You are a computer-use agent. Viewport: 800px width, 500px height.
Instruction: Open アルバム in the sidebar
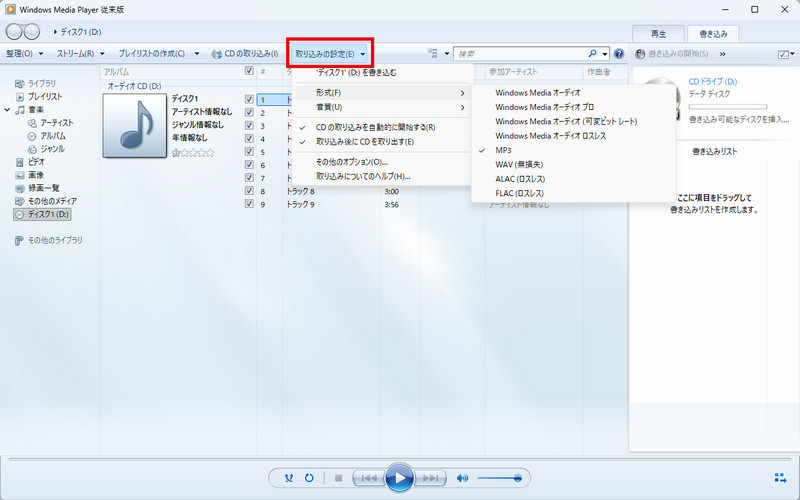click(x=47, y=136)
